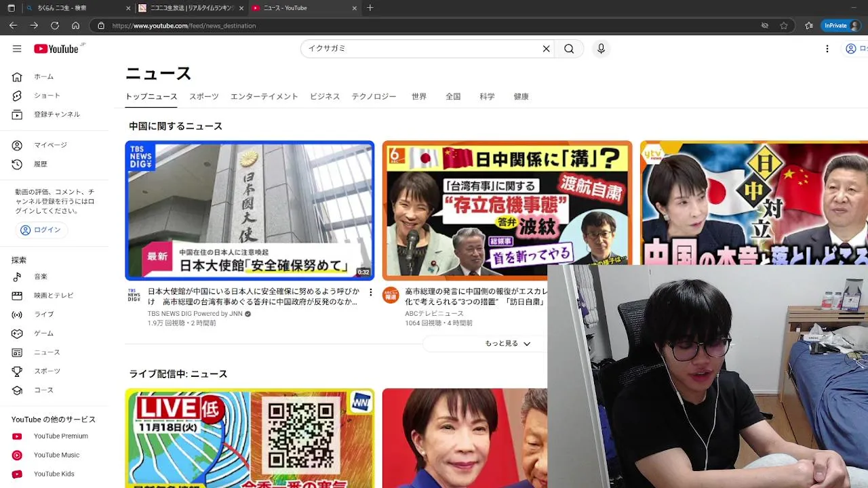Add this page to favorites star
868x488 pixels.
coord(784,26)
